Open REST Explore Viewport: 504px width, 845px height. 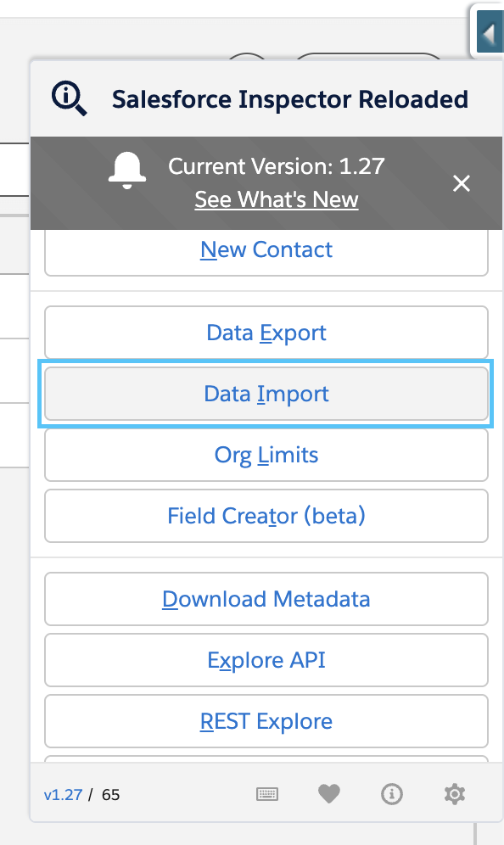(266, 721)
